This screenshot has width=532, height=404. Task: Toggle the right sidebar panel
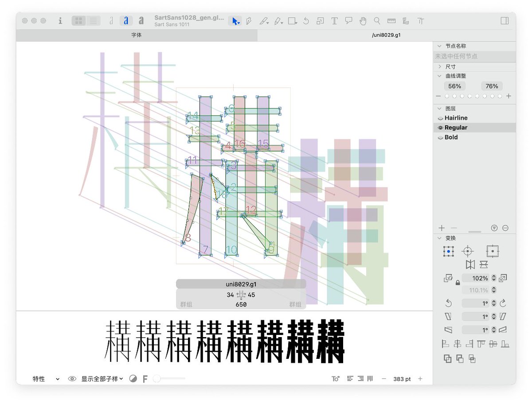point(505,20)
